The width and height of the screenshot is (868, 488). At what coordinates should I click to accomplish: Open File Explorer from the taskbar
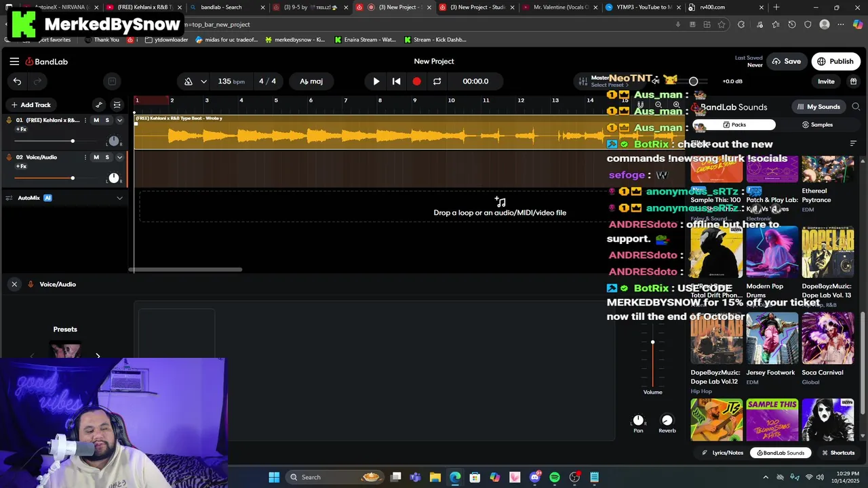(x=435, y=477)
